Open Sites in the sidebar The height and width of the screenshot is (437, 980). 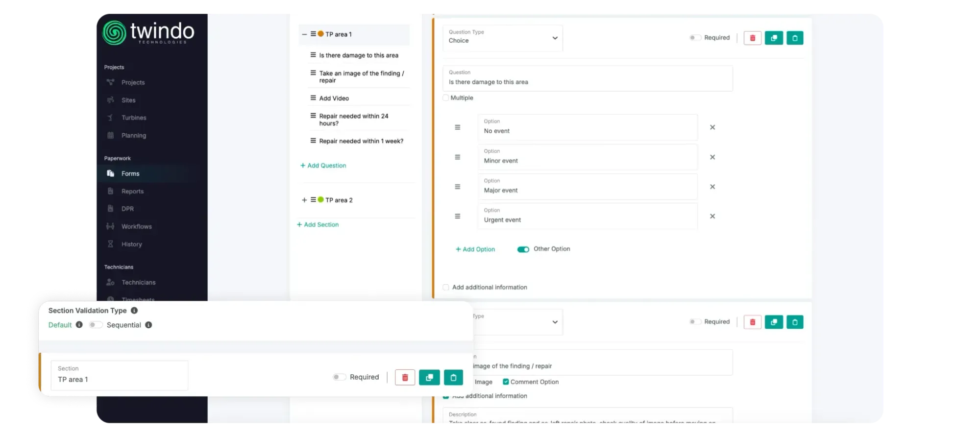point(128,100)
